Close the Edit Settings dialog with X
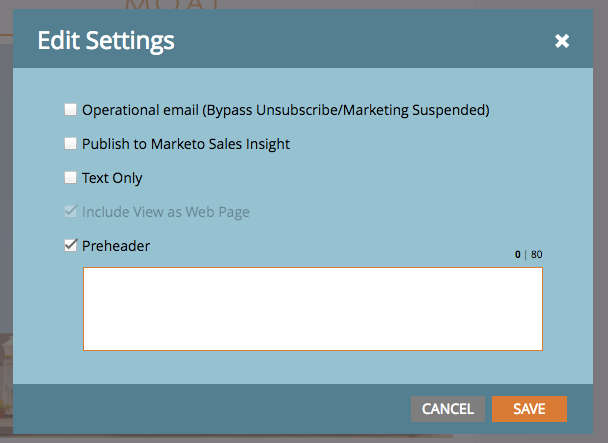608x443 pixels. coord(561,41)
